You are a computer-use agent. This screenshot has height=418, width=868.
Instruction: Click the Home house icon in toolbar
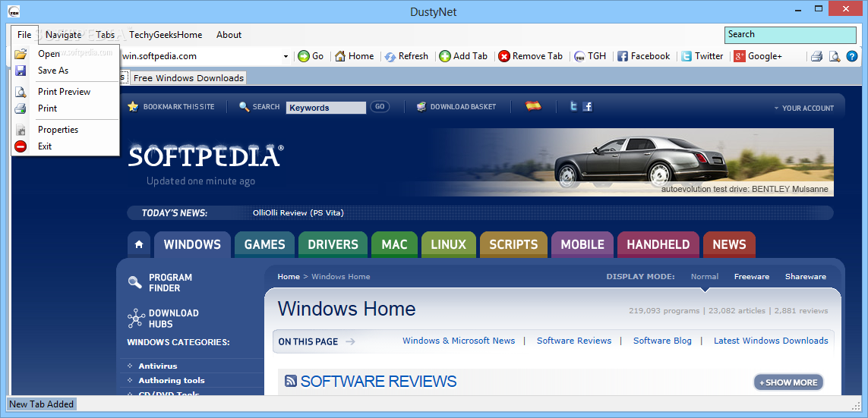pos(340,56)
